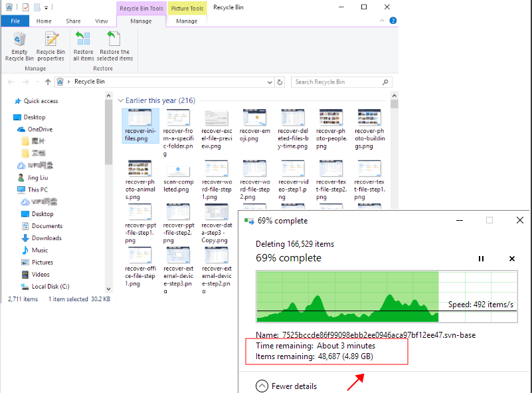532x393 pixels.
Task: Click the Up arrow navigation button
Action: (47, 82)
